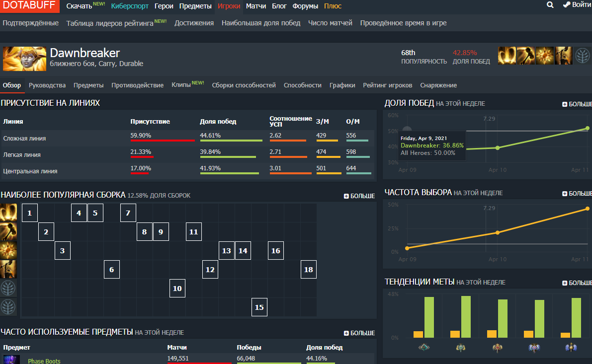This screenshot has height=364, width=592.
Task: Click the last rank medal icon under meta trends
Action: coord(571,348)
